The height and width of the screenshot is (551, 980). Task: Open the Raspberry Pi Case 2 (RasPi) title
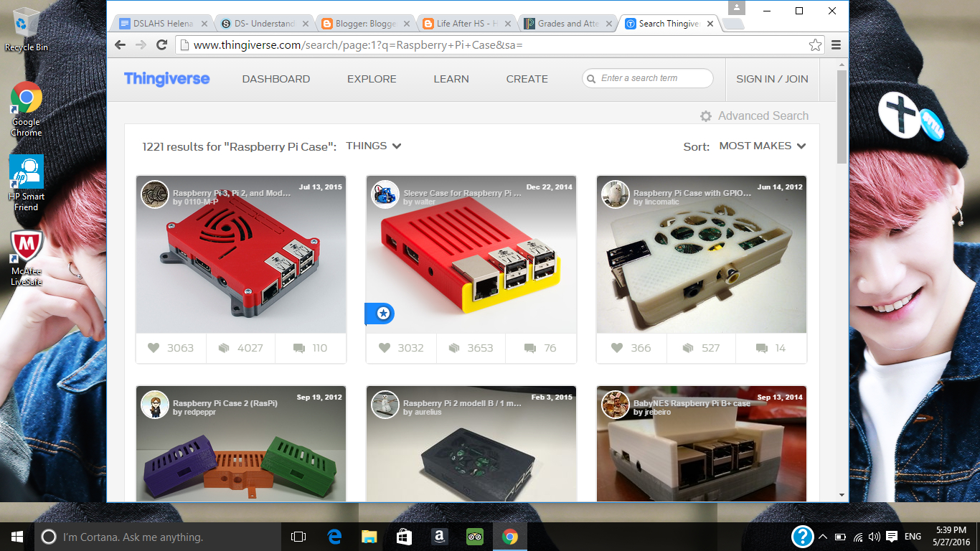tap(225, 403)
